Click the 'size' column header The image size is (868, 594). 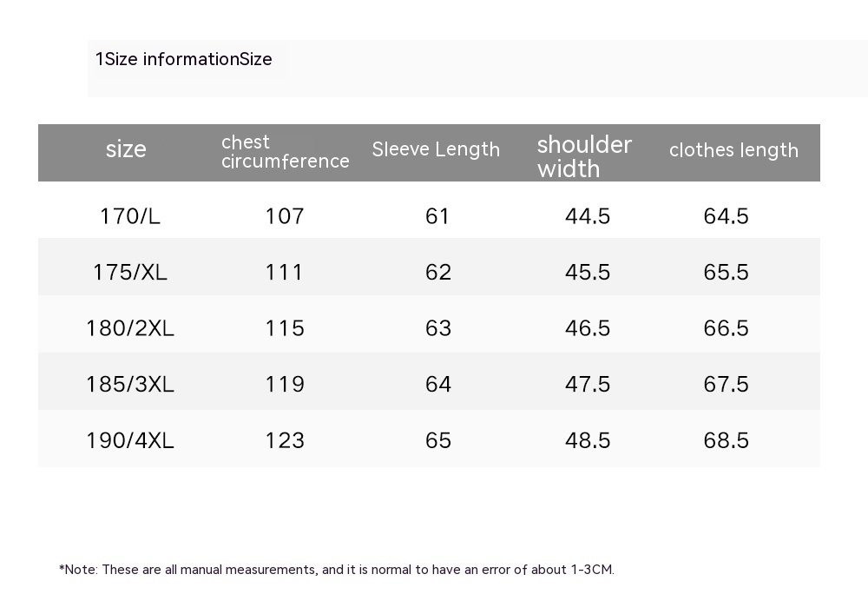[x=126, y=149]
